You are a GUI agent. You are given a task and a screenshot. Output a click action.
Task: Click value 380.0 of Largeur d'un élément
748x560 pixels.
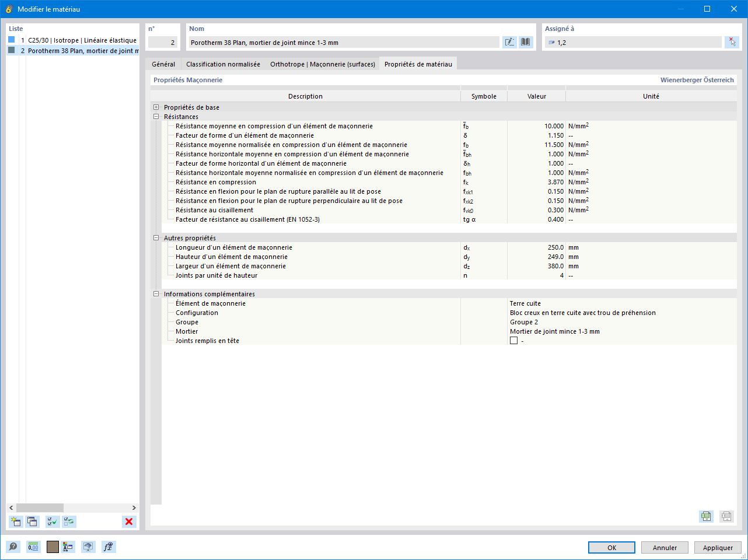(x=555, y=266)
